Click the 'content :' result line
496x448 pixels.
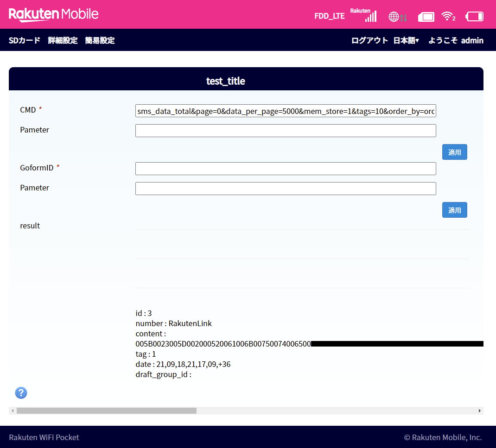point(151,334)
